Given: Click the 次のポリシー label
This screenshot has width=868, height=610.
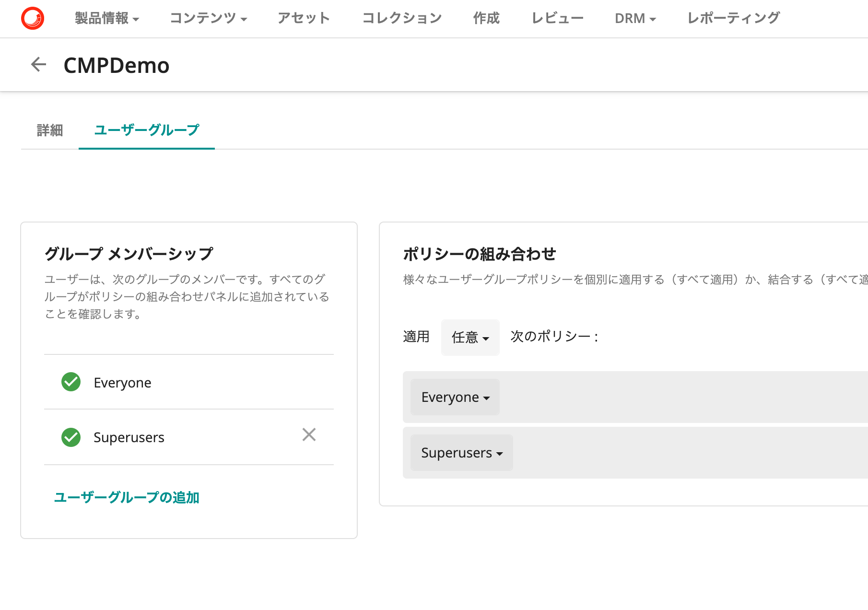Looking at the screenshot, I should [x=554, y=337].
